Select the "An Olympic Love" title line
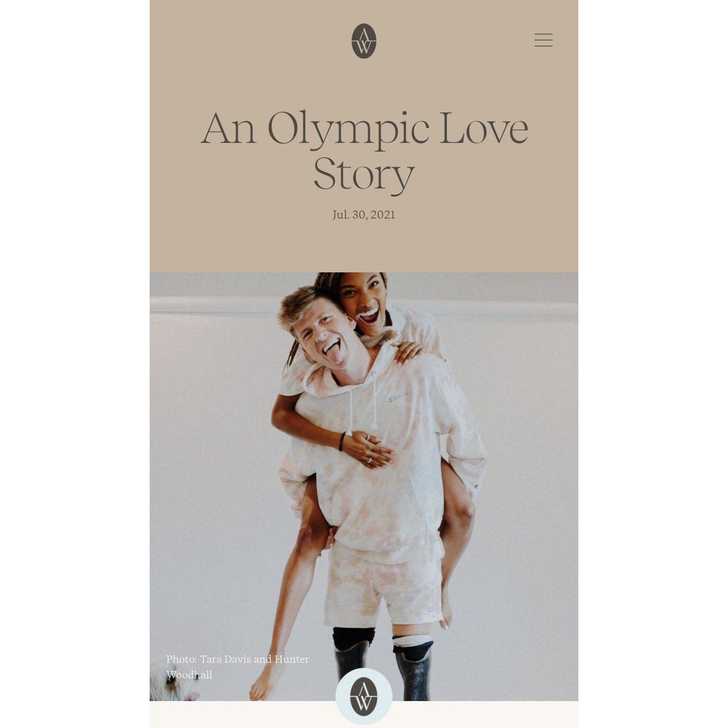Image resolution: width=728 pixels, height=728 pixels. (364, 128)
